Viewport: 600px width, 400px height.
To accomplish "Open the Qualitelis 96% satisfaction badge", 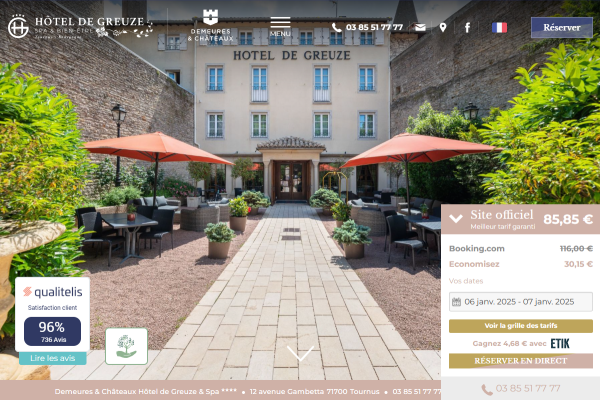I will (x=52, y=314).
